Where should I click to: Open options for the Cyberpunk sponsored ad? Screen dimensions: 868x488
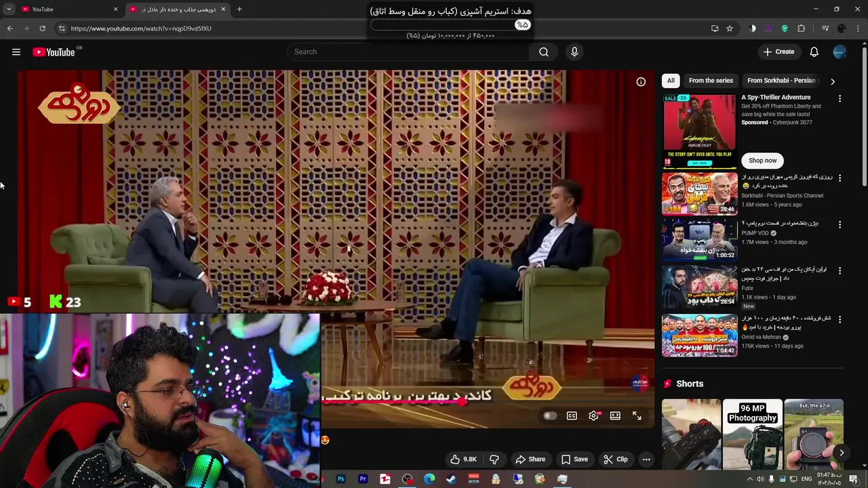(840, 99)
